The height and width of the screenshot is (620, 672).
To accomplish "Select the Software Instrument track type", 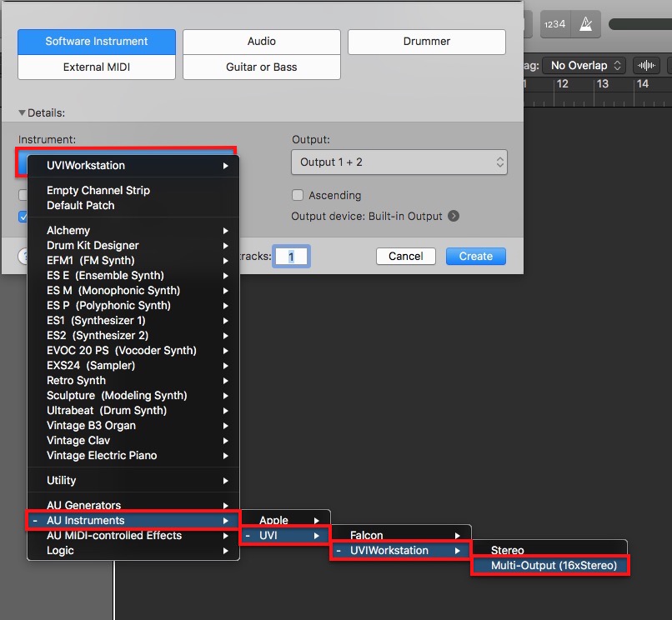I will [97, 42].
